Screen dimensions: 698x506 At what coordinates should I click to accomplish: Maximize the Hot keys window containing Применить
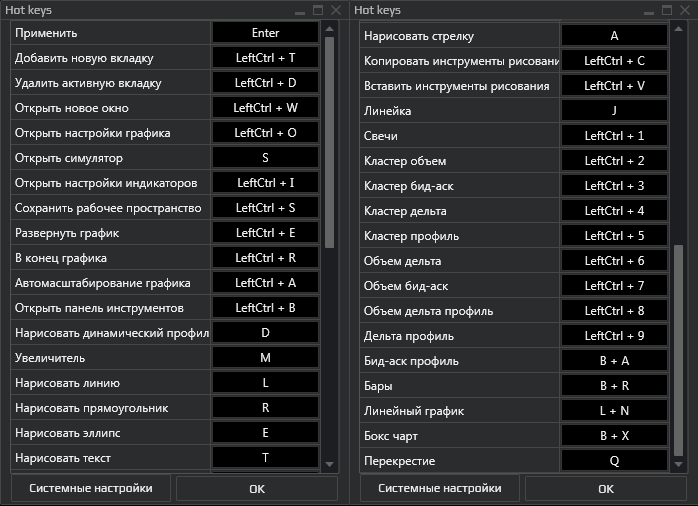point(318,10)
